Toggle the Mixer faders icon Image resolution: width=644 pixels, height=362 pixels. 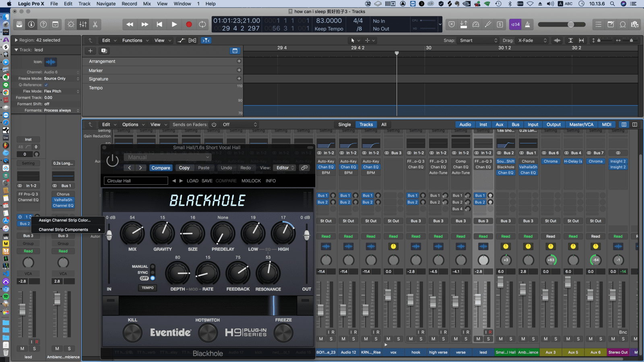[83, 25]
